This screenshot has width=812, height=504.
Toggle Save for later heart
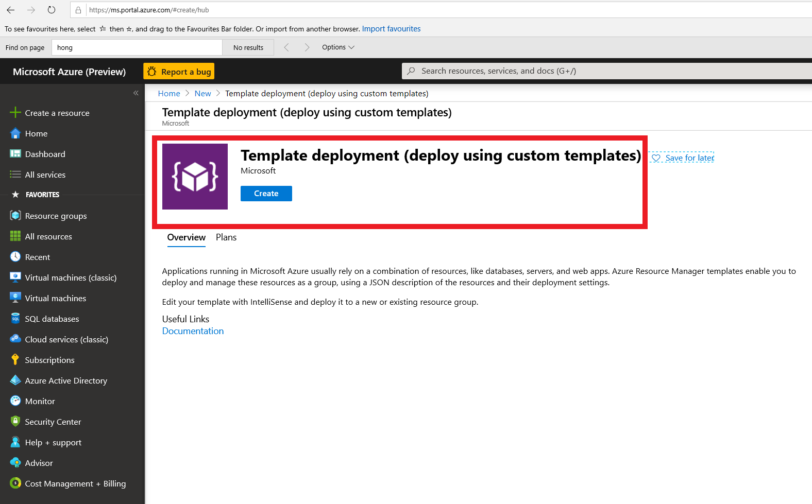coord(656,158)
